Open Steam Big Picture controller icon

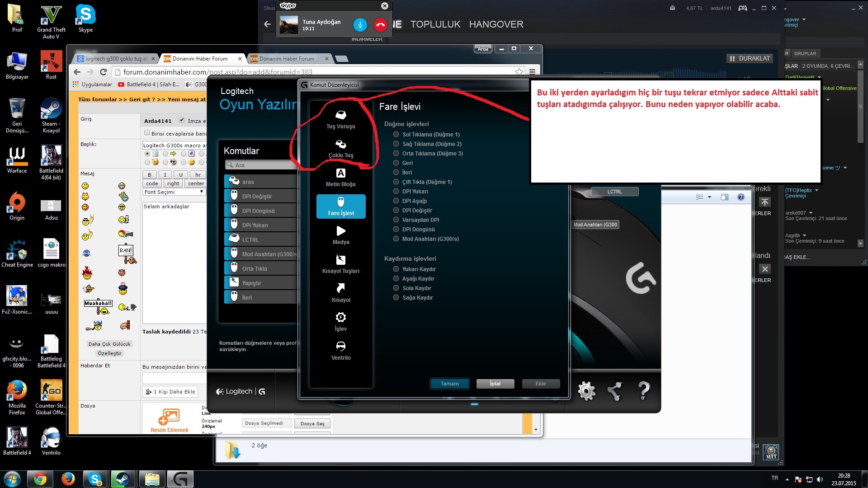pos(742,8)
